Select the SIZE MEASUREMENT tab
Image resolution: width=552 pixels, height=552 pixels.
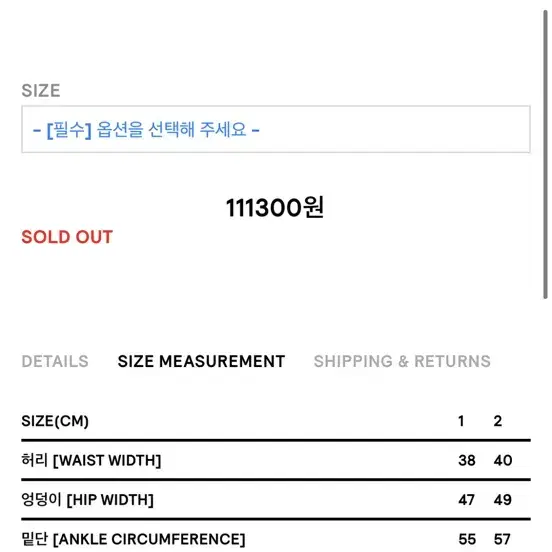coord(201,361)
